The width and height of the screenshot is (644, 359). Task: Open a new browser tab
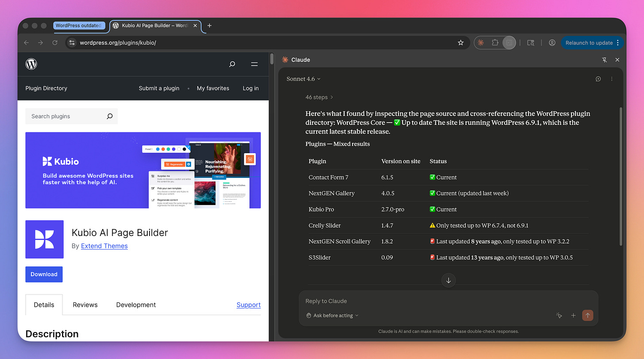(x=210, y=26)
